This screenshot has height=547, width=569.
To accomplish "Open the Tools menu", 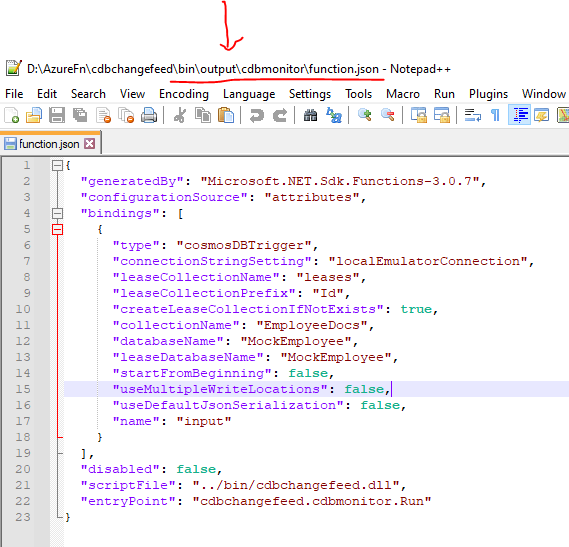I will [x=359, y=94].
